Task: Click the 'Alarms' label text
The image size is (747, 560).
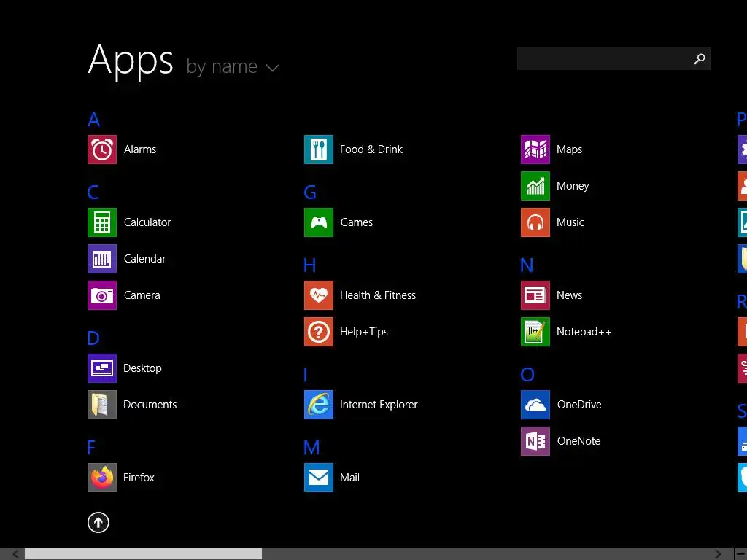Action: pos(140,149)
